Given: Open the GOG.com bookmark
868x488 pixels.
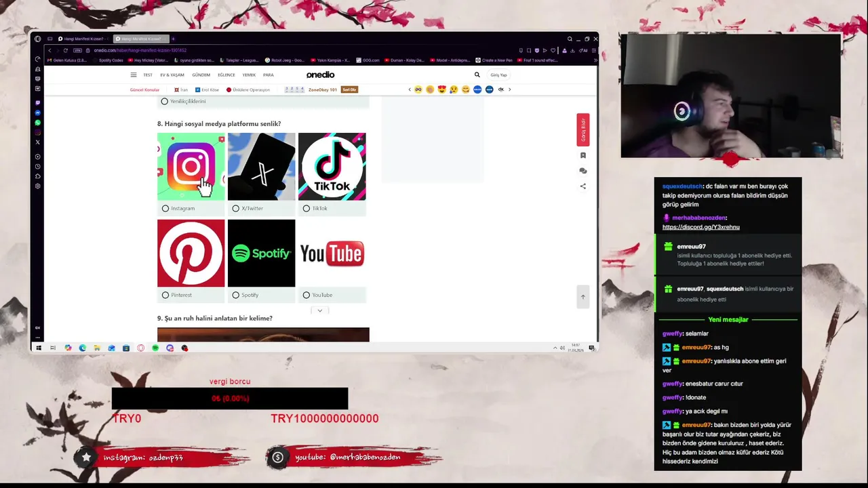Looking at the screenshot, I should click(x=368, y=60).
